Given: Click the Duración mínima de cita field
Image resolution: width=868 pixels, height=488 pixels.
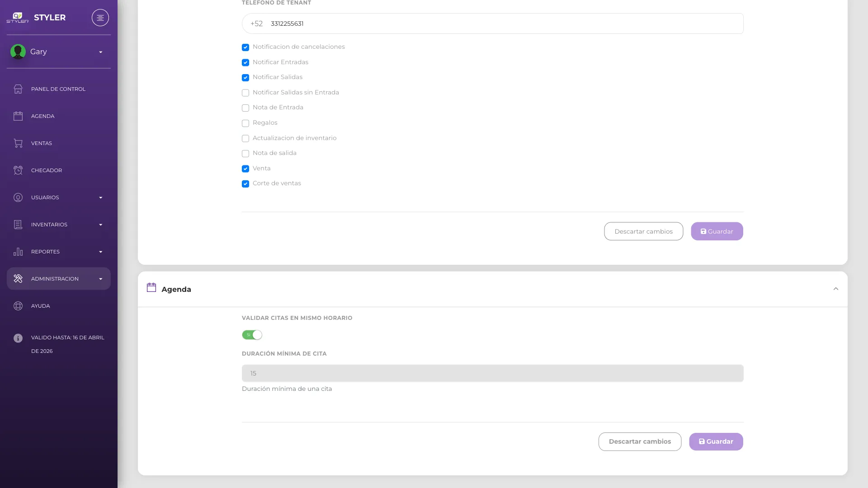Looking at the screenshot, I should click(x=492, y=373).
